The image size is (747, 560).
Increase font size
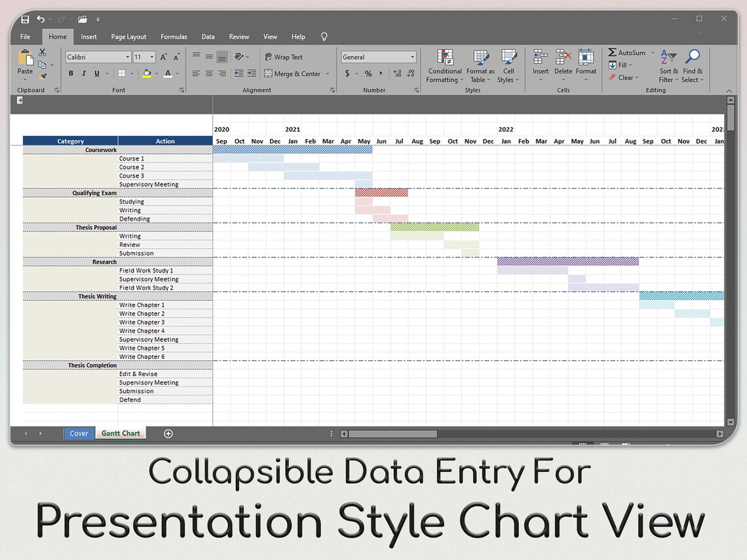[x=163, y=57]
